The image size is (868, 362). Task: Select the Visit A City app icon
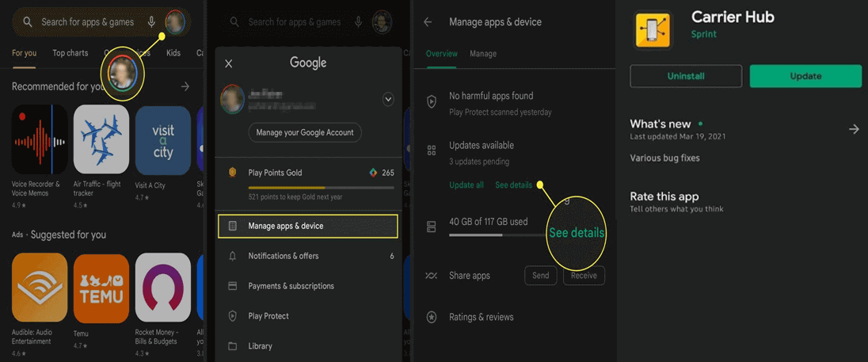tap(162, 140)
